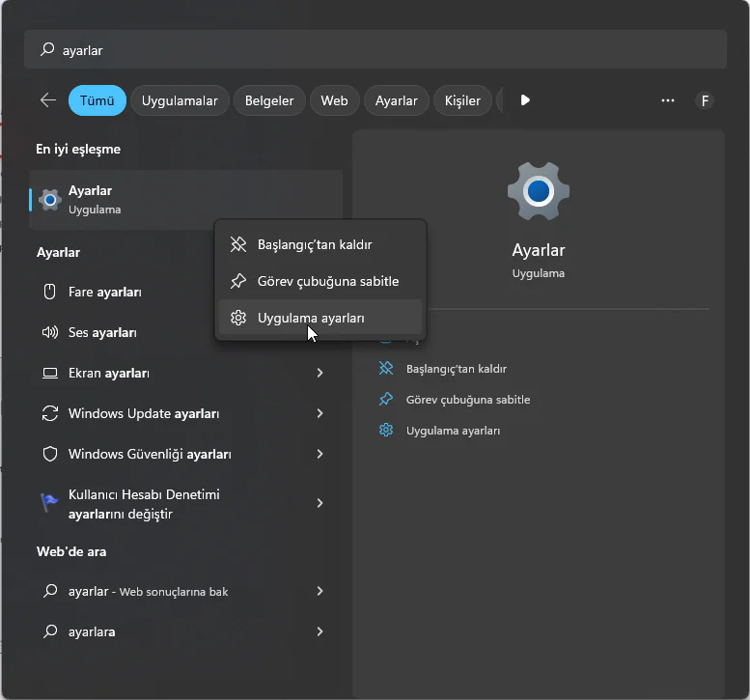Viewport: 750px width, 700px height.
Task: Expand Ekran ayarları chevron
Action: (319, 373)
